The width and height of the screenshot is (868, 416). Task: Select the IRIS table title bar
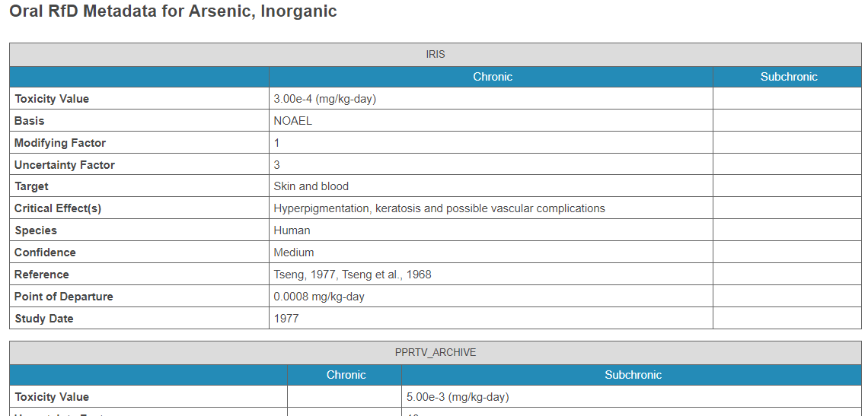click(x=435, y=55)
